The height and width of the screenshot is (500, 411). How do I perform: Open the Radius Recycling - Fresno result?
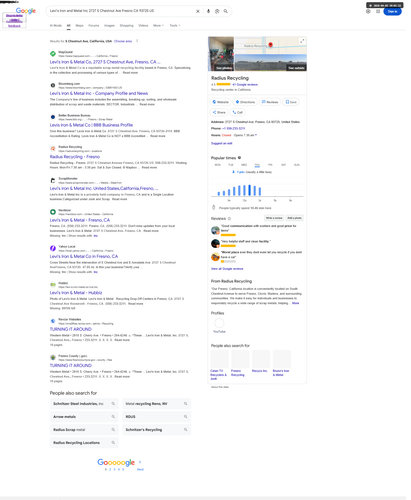(x=75, y=157)
